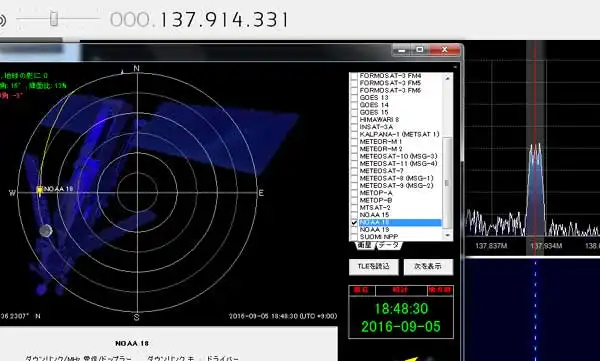This screenshot has height=361, width=600.
Task: Click the speaker volume icon at top left
Action: coord(2,20)
